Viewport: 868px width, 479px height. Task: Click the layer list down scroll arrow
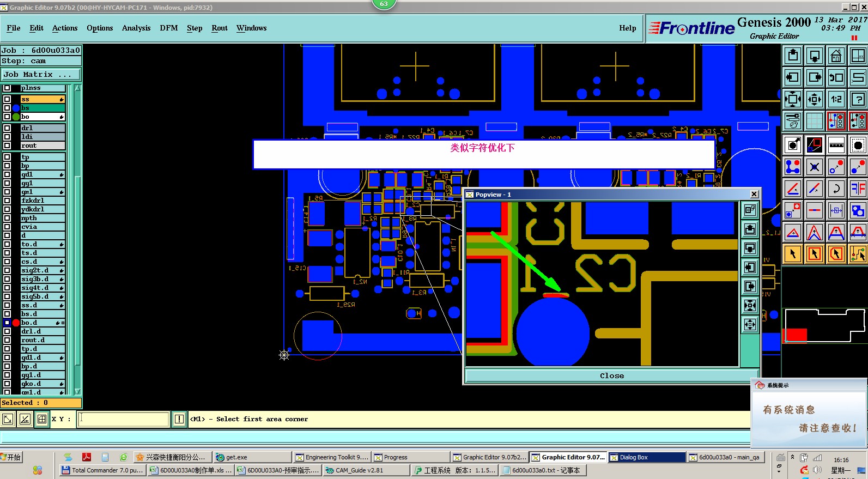click(77, 391)
